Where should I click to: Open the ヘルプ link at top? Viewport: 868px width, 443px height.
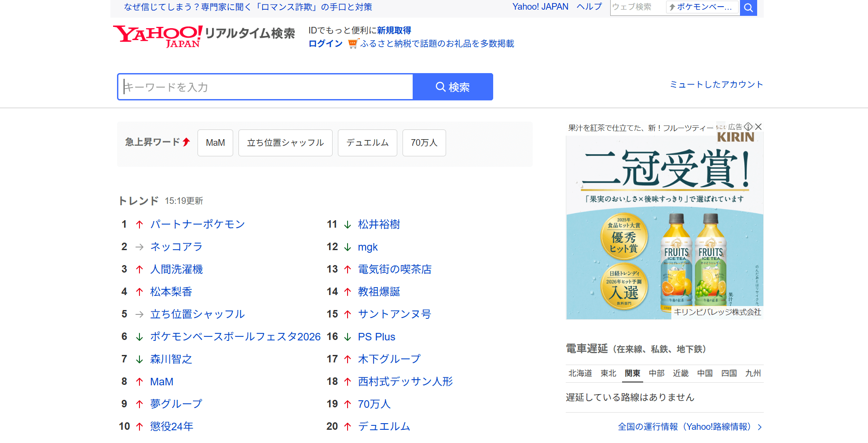coord(589,7)
